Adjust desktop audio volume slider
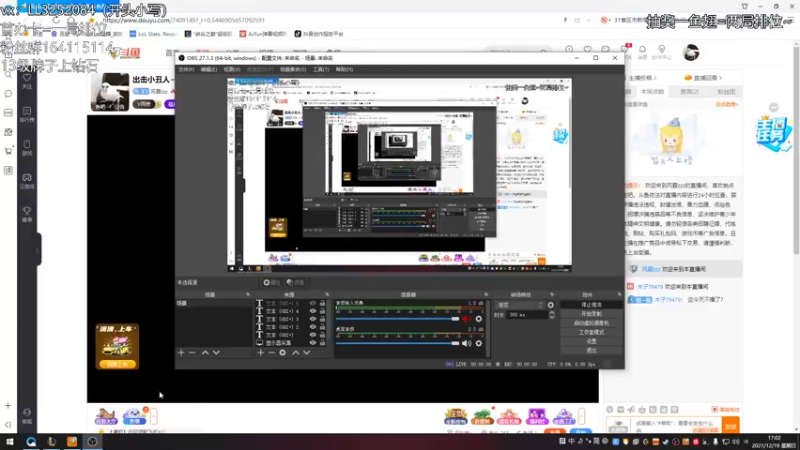 click(x=397, y=343)
